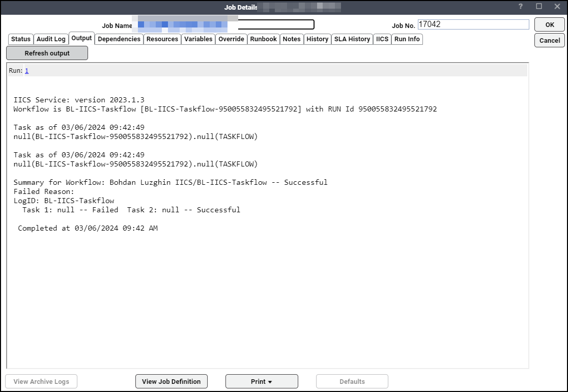This screenshot has width=568, height=392.
Task: Click the Cancel button
Action: pyautogui.click(x=550, y=40)
